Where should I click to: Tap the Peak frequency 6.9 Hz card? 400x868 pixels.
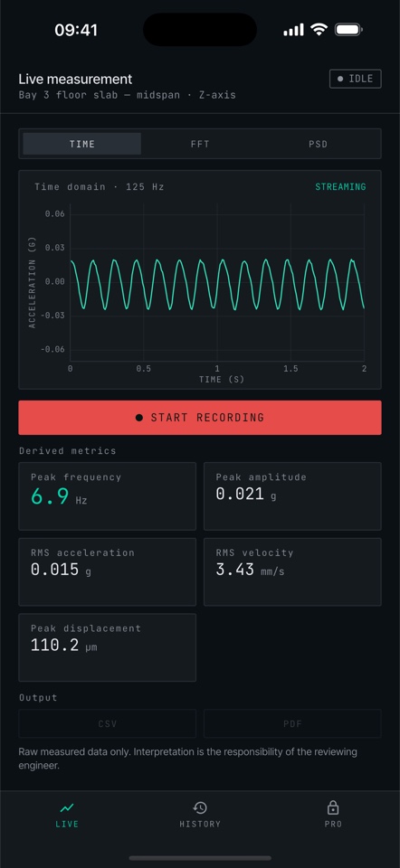pos(108,496)
